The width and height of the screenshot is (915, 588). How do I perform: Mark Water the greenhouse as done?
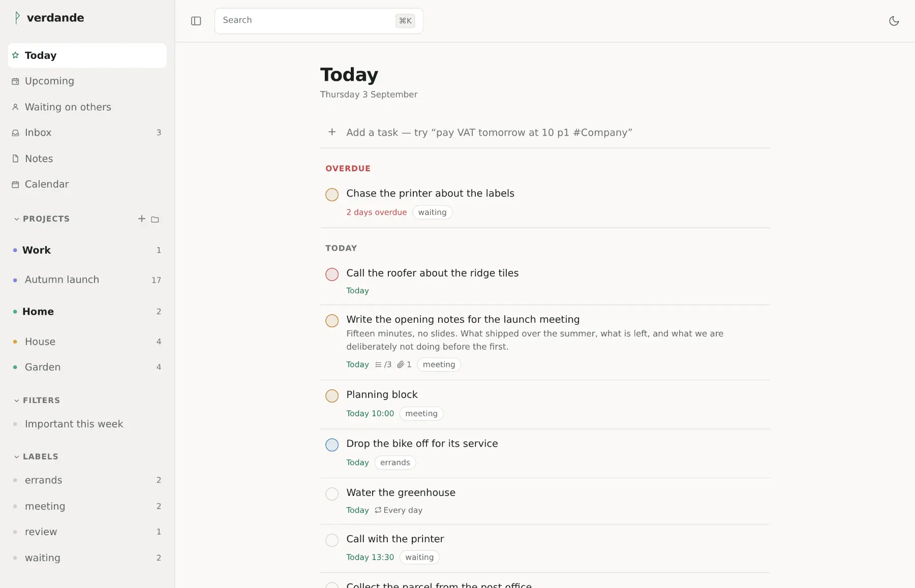click(332, 494)
